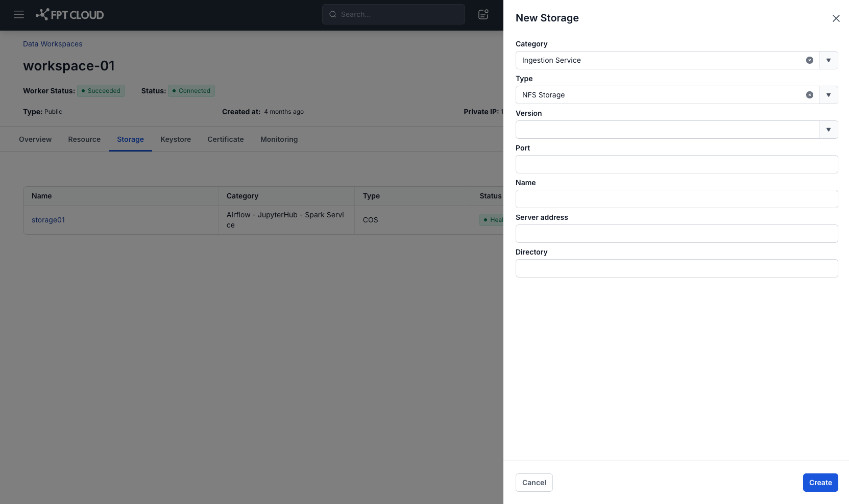Click the Ingestion Service category value
Viewport: 849px width, 504px height.
(551, 60)
